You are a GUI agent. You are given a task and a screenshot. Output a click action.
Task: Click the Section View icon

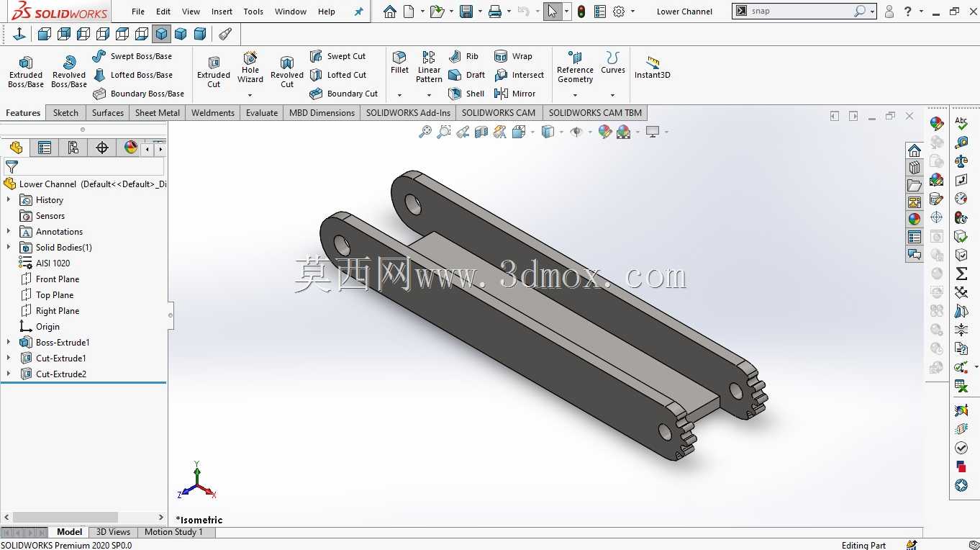(x=481, y=132)
